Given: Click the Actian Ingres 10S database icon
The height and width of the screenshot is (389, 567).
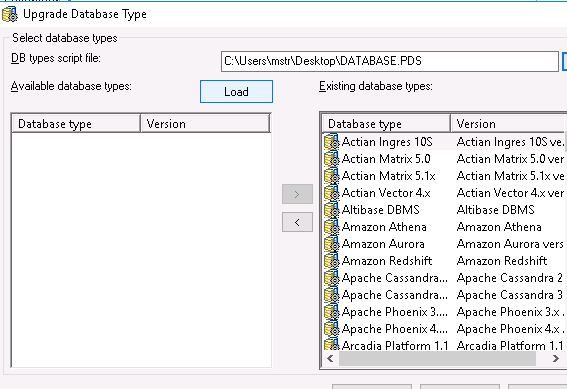Looking at the screenshot, I should pyautogui.click(x=332, y=142).
